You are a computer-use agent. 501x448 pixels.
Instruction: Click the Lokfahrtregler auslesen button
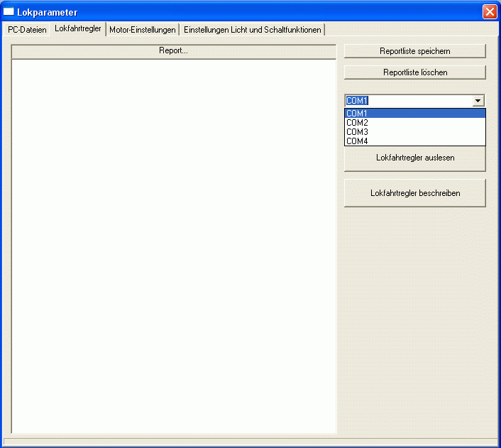tap(414, 158)
